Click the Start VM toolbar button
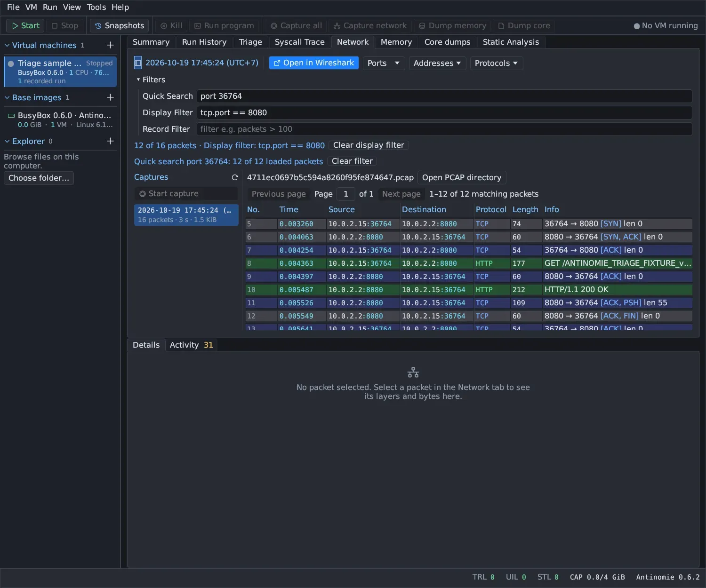This screenshot has width=706, height=588. [25, 25]
